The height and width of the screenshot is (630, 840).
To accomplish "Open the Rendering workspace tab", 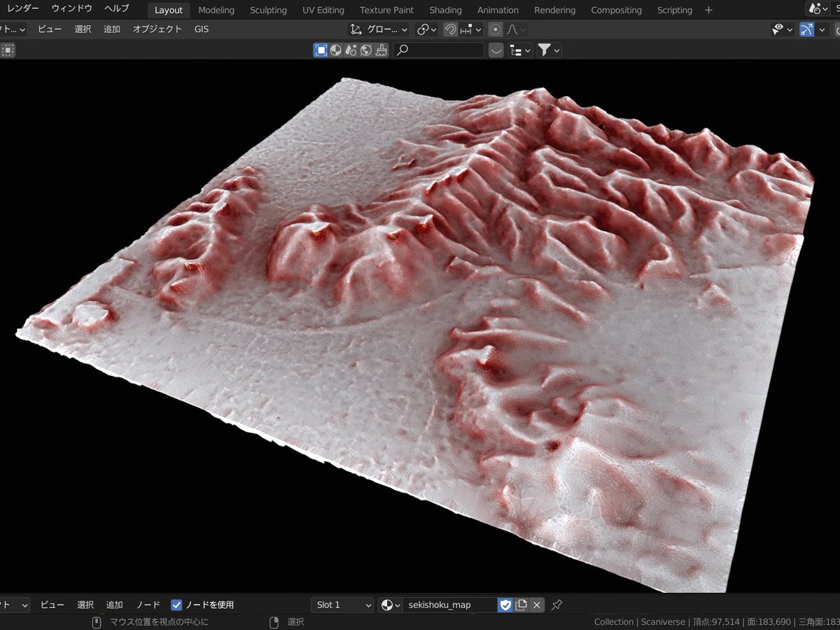I will (554, 10).
